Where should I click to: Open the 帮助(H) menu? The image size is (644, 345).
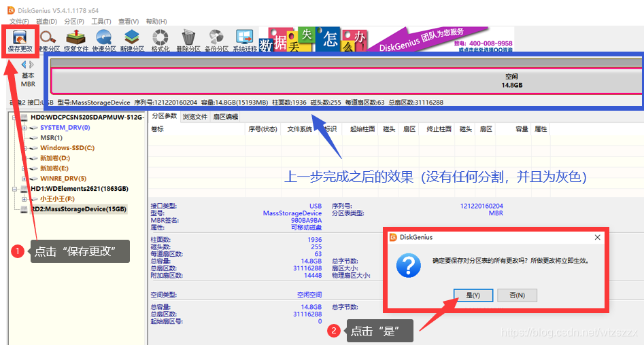pyautogui.click(x=156, y=21)
